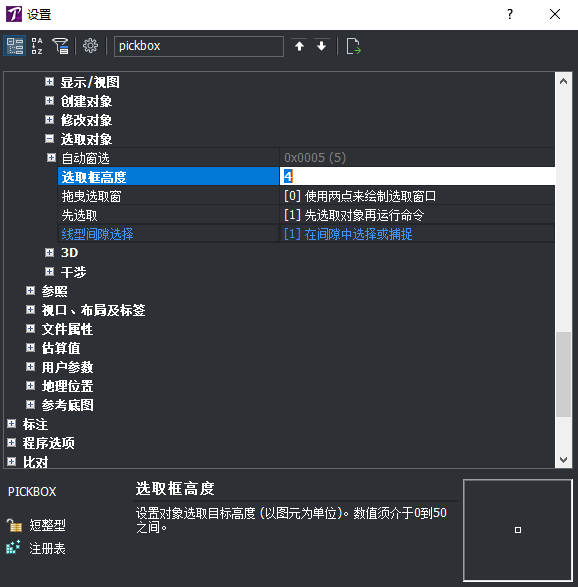This screenshot has height=587, width=578.
Task: Expand the 显示/视图 category
Action: [49, 82]
